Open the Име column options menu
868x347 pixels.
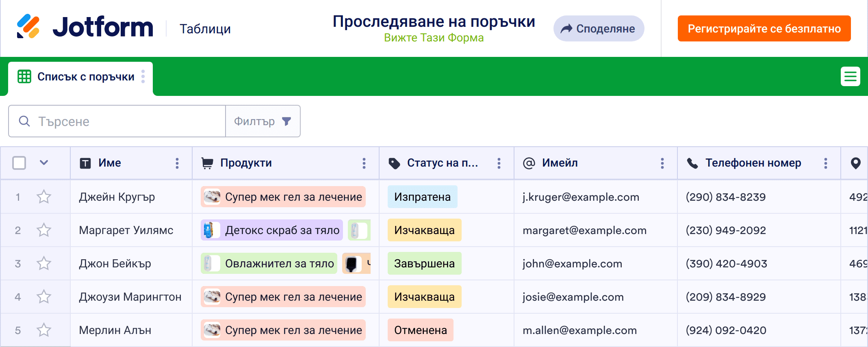coord(177,163)
